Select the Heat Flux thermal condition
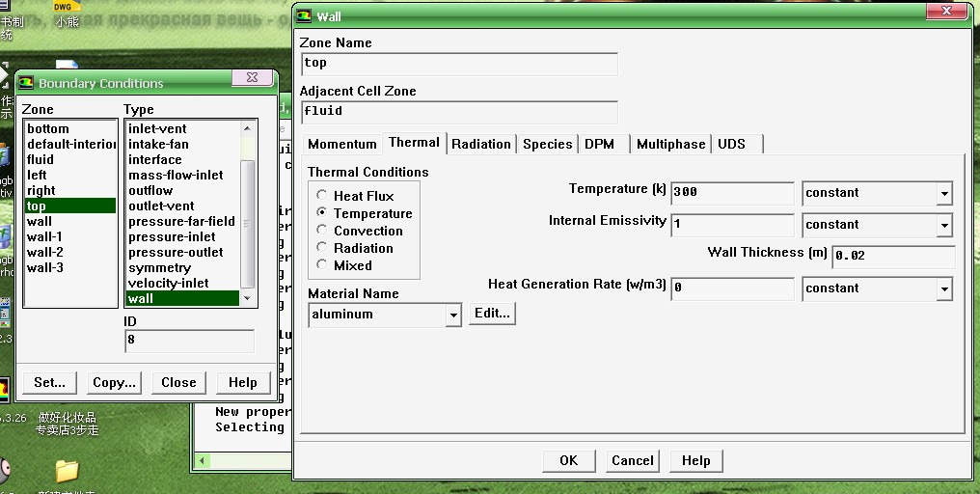 click(322, 196)
